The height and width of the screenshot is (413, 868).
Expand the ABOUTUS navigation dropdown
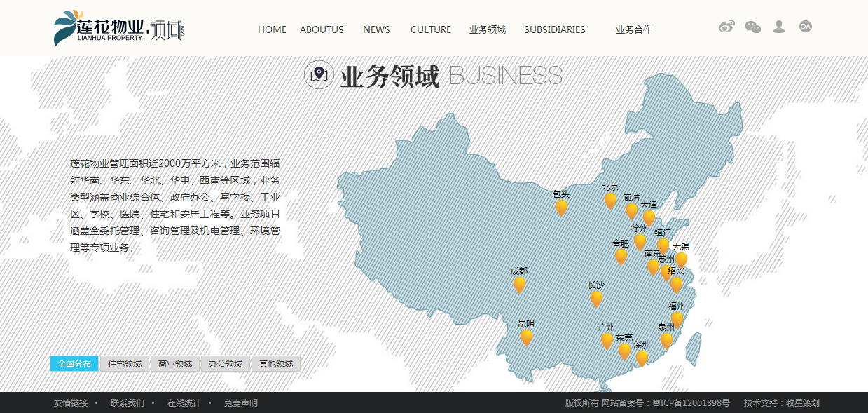(x=322, y=29)
